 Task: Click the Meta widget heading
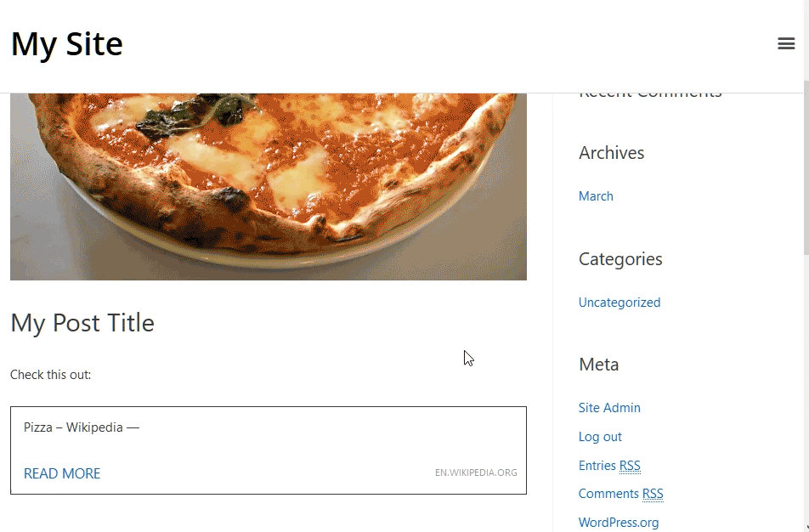click(x=598, y=365)
